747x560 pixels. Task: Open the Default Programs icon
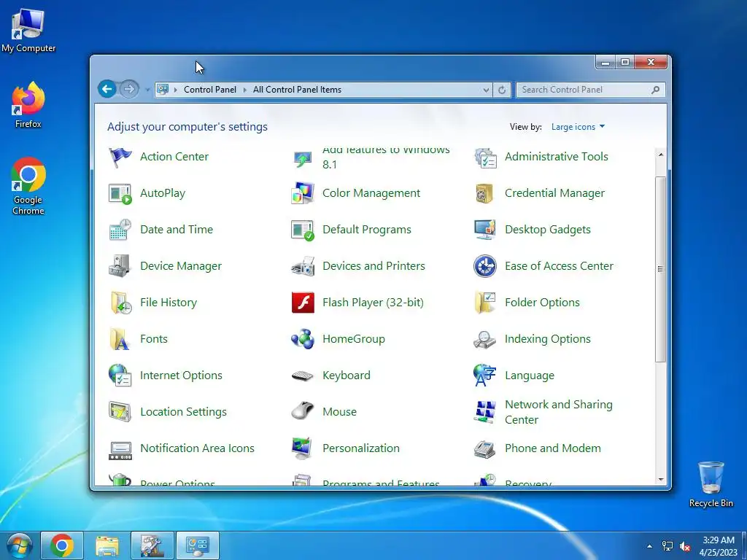(303, 230)
